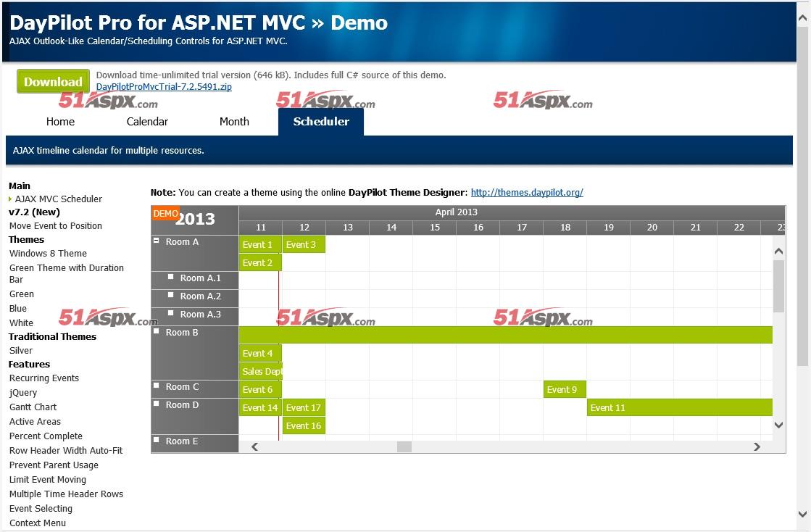
Task: Select Event 3 in Room A
Action: tap(304, 244)
